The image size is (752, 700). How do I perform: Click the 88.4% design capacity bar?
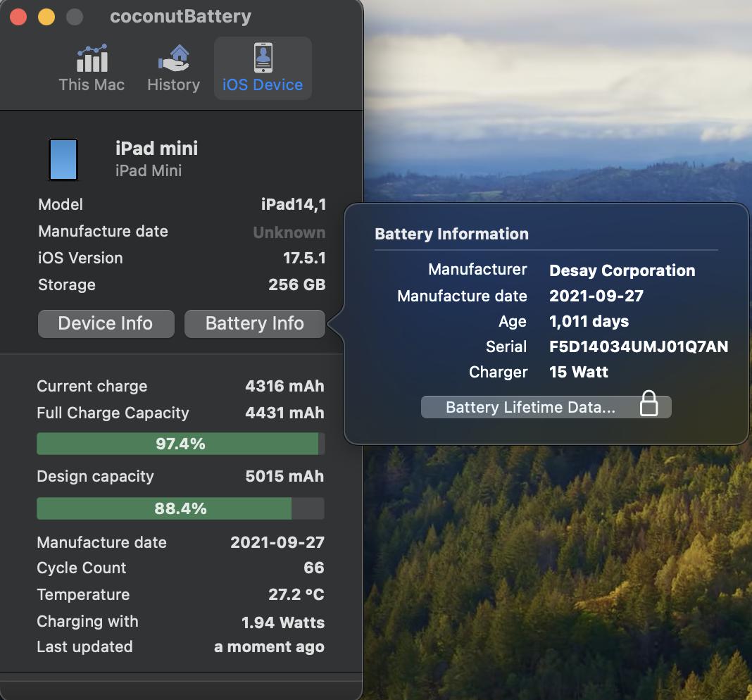[x=181, y=508]
